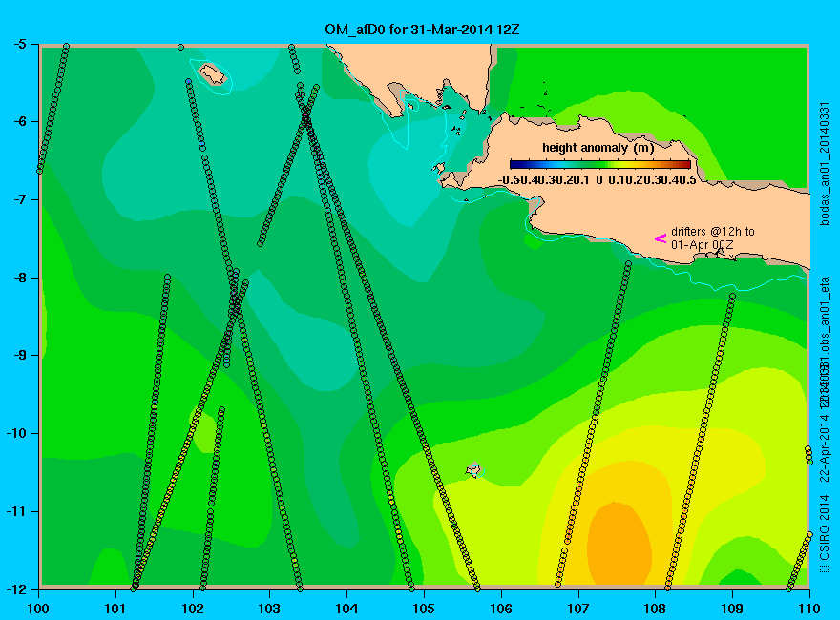Click the x-axis tick label "110"
Screen dimensions: 840x620
point(808,609)
